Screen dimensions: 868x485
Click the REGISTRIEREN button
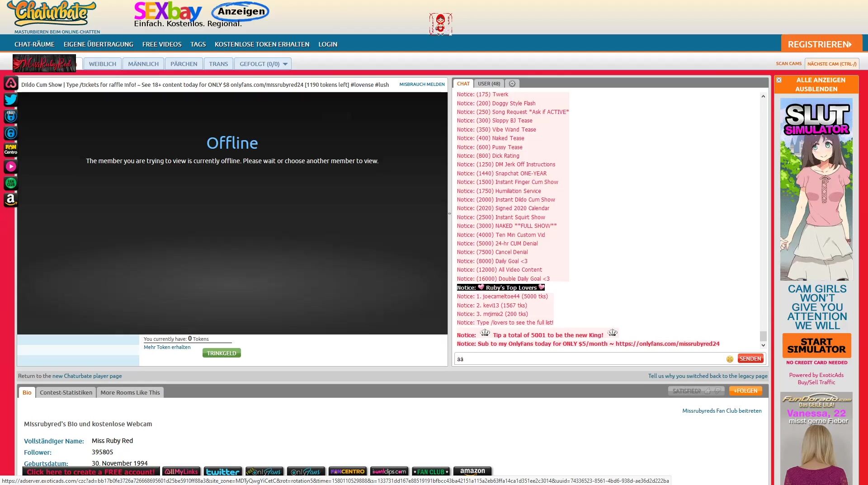coord(821,44)
